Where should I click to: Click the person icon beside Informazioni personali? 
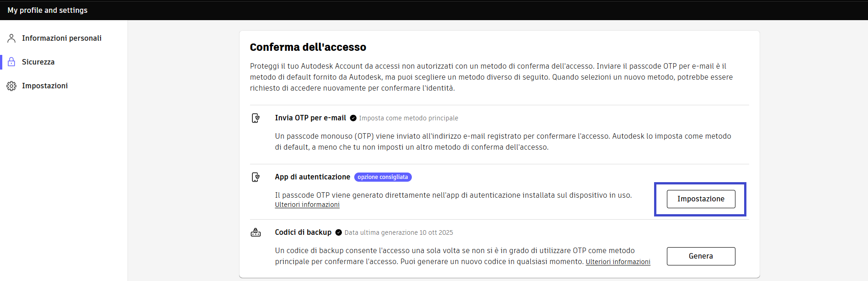(11, 38)
